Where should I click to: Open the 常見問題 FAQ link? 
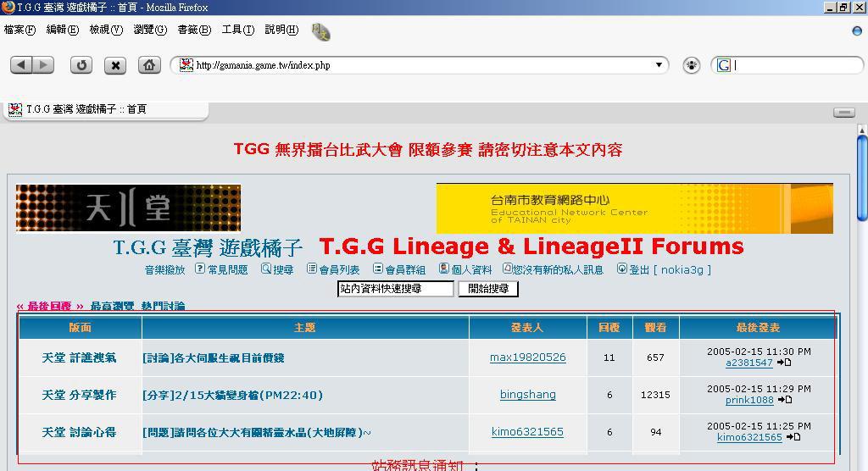pyautogui.click(x=222, y=269)
